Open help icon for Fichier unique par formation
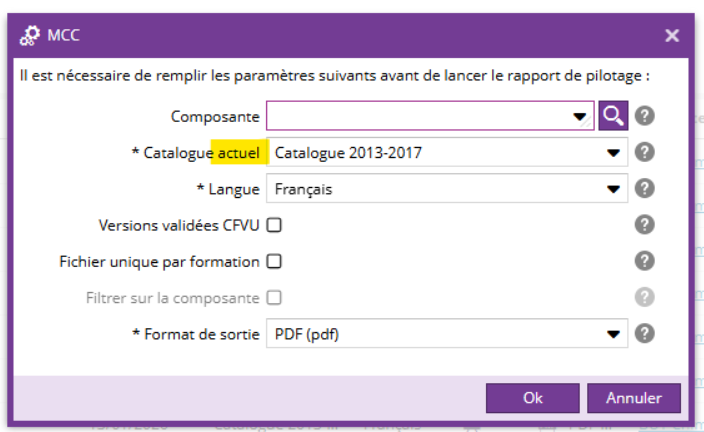Viewport: 704px width, 432px height. [646, 261]
